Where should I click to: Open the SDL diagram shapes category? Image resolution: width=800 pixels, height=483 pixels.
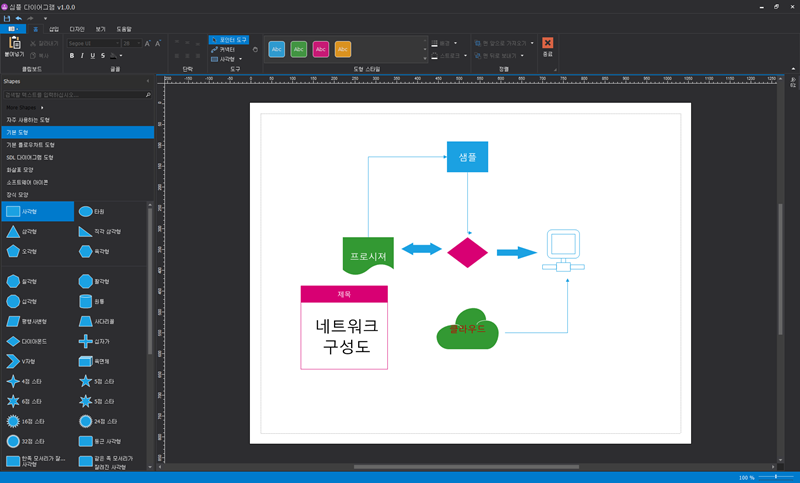click(x=77, y=157)
